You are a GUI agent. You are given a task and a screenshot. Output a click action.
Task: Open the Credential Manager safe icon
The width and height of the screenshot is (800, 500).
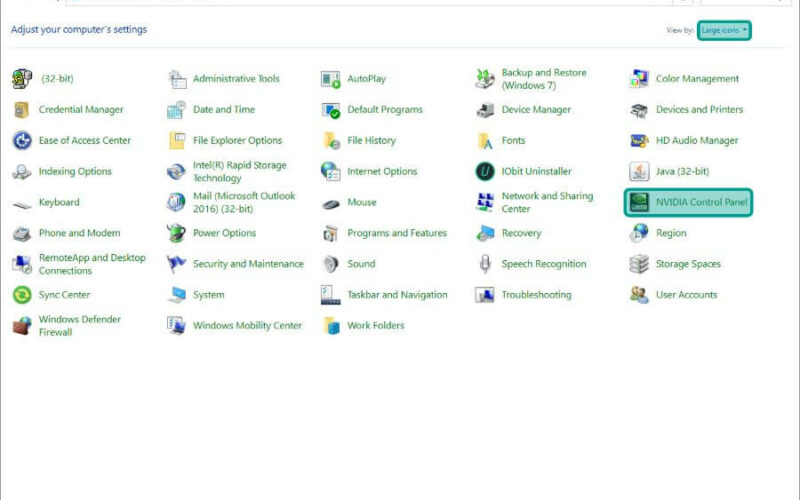click(x=22, y=110)
